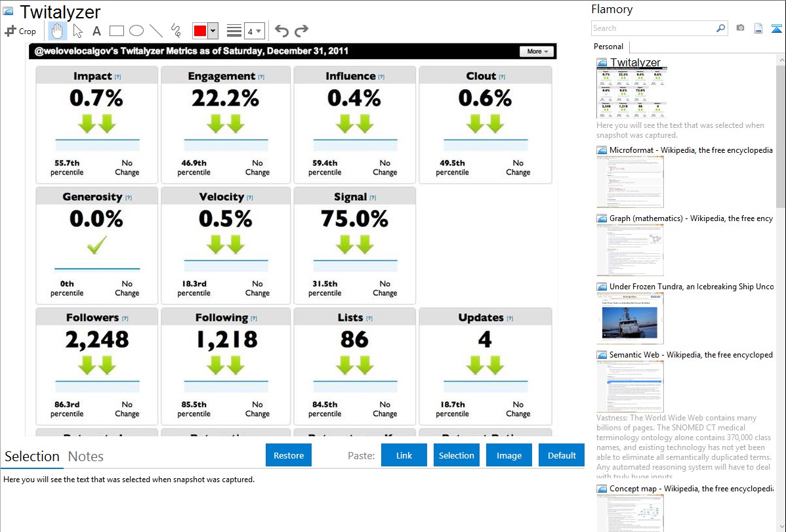Click the Default paste button
The image size is (786, 532).
pos(562,455)
